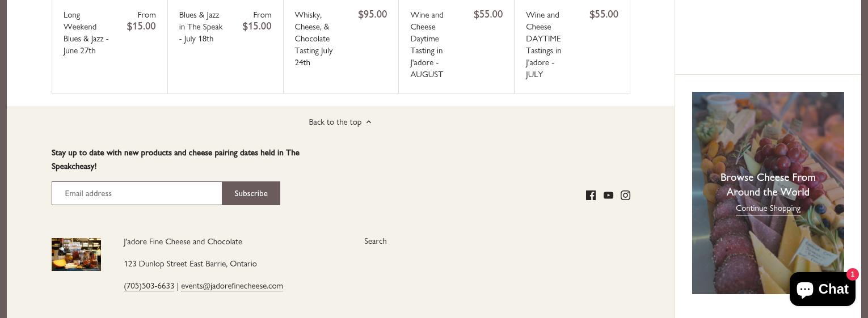
Task: Open the Facebook social icon
Action: click(x=591, y=196)
